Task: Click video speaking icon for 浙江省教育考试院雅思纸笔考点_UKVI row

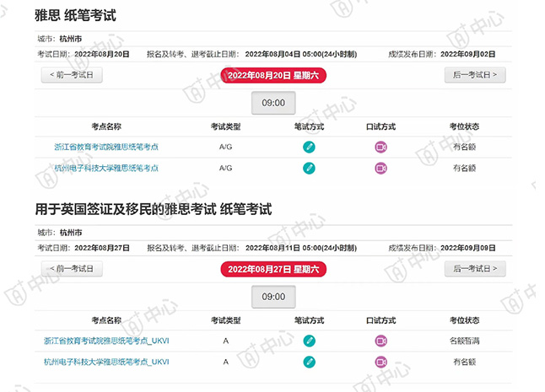Action: [x=381, y=341]
